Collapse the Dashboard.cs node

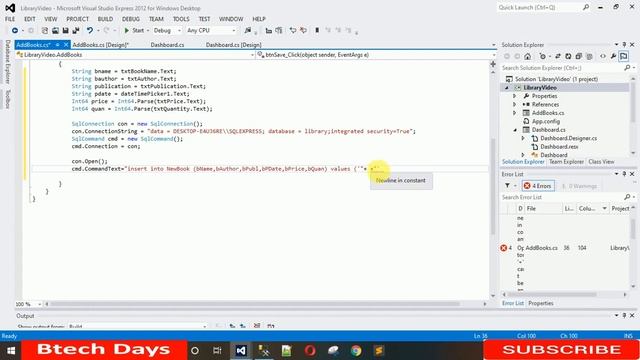coord(515,130)
